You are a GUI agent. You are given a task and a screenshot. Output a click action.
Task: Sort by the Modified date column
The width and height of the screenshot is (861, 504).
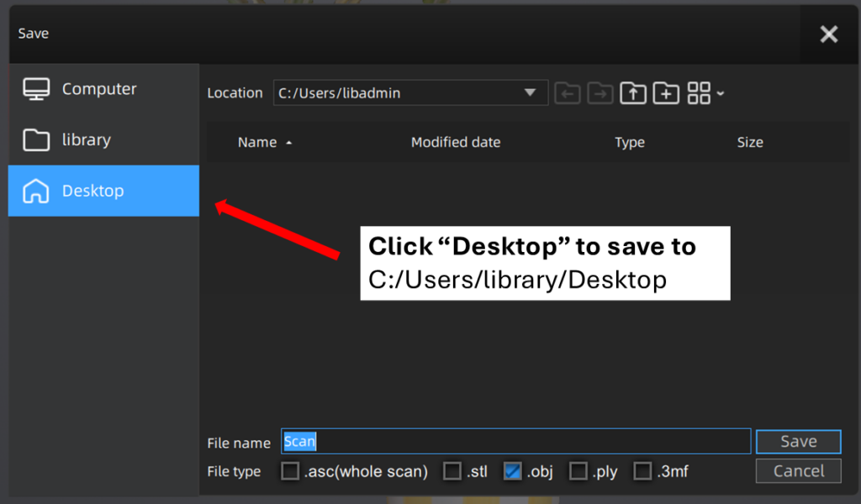point(455,143)
